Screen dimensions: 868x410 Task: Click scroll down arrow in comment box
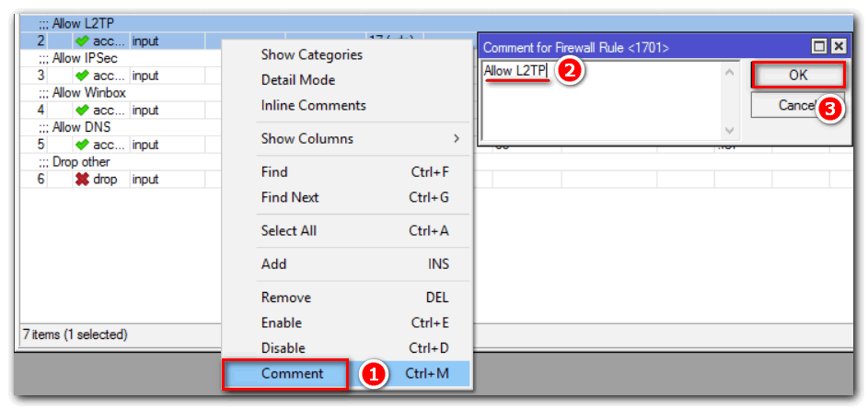pyautogui.click(x=730, y=131)
